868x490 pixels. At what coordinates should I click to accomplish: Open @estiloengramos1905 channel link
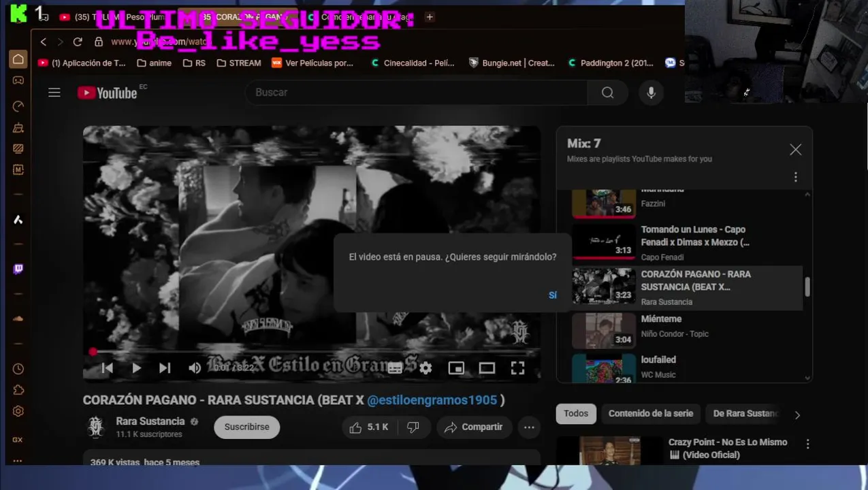click(432, 400)
